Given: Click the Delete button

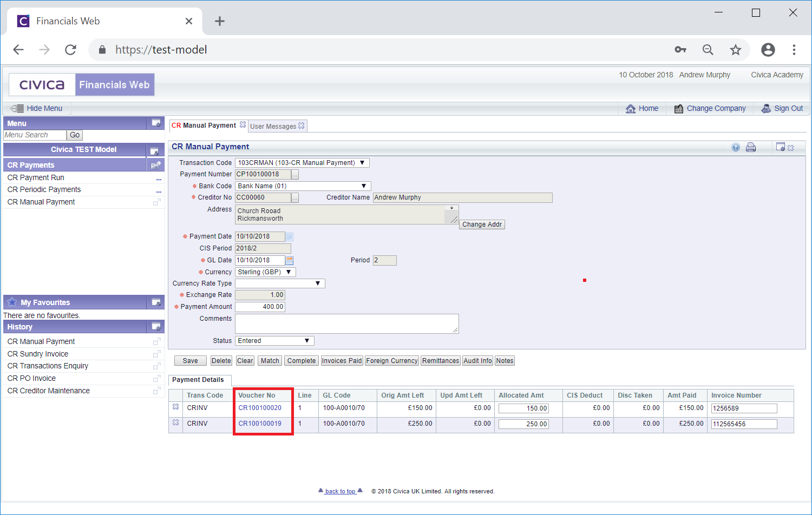Looking at the screenshot, I should [x=221, y=361].
